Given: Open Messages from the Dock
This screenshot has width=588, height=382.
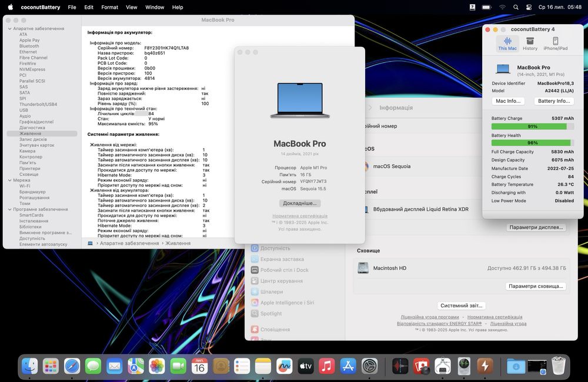Looking at the screenshot, I should (x=93, y=366).
